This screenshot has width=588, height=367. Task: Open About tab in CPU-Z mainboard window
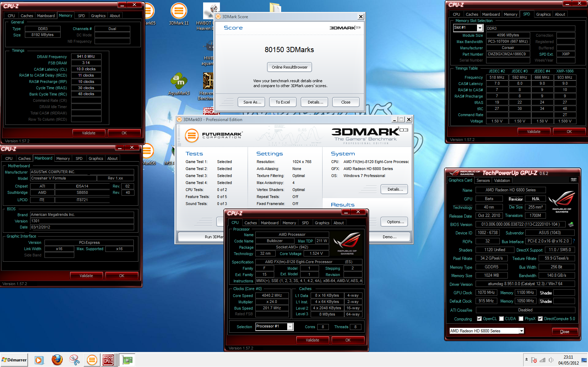pyautogui.click(x=112, y=158)
